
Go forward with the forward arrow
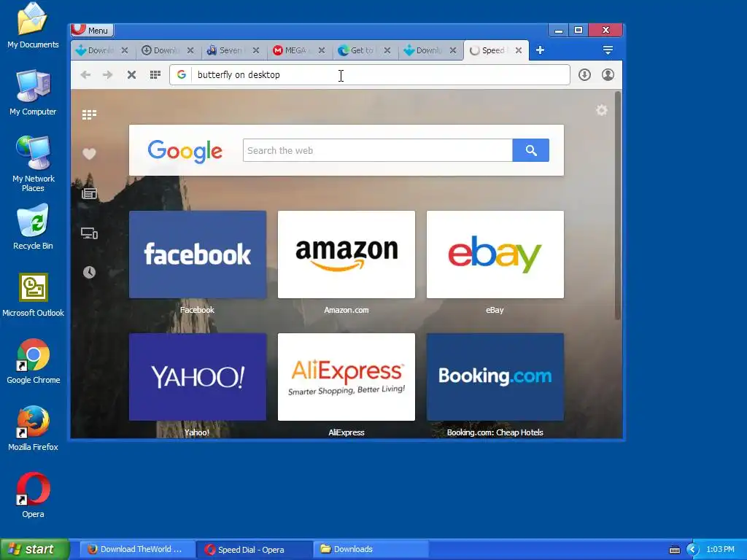point(108,75)
